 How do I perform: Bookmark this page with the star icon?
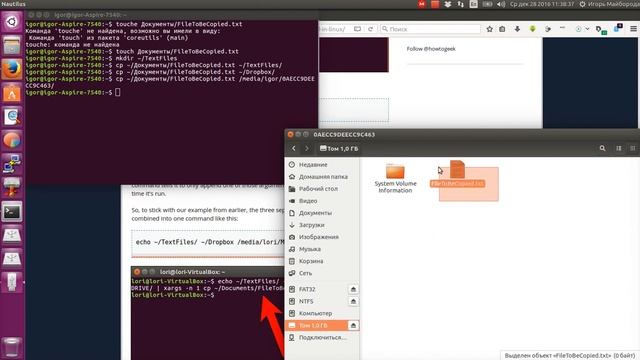pyautogui.click(x=489, y=29)
